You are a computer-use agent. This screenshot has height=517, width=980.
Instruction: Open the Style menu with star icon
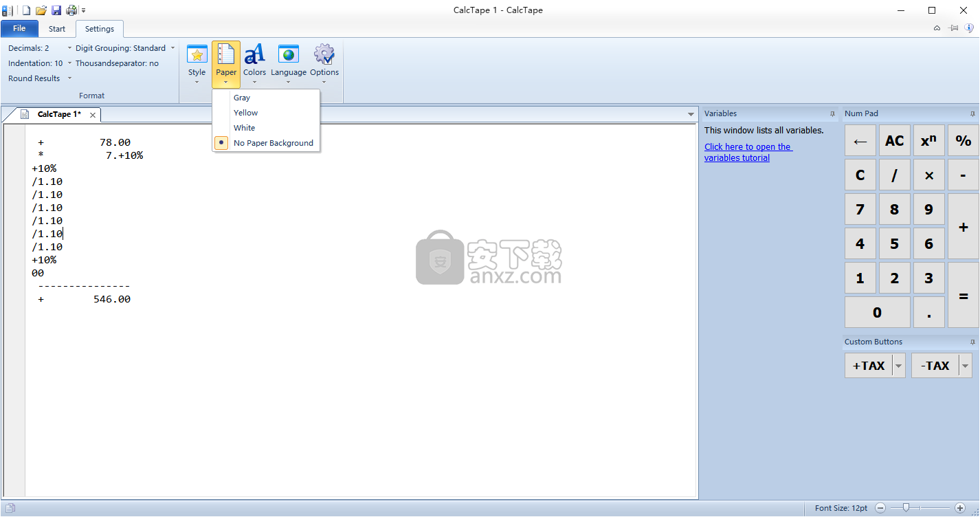[197, 63]
